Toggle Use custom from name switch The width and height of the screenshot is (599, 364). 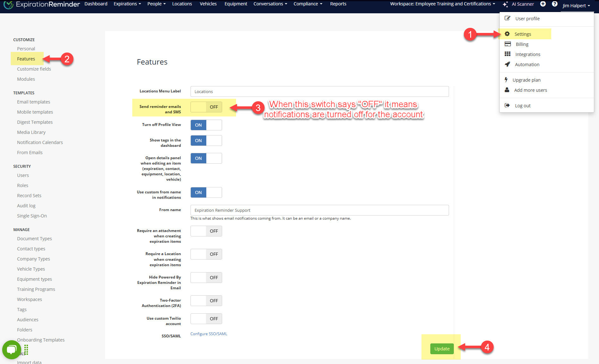click(206, 192)
